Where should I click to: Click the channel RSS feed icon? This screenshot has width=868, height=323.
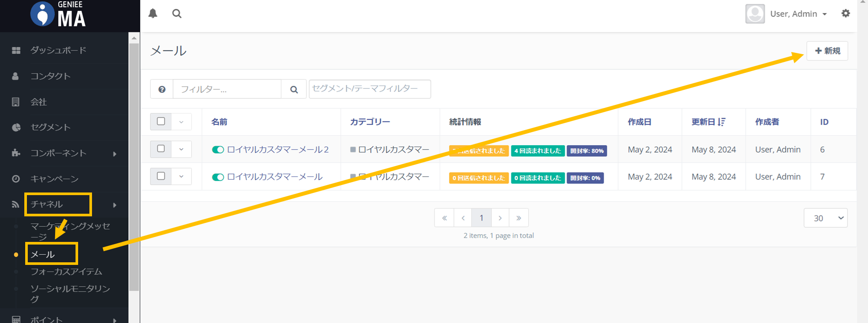[x=16, y=205]
